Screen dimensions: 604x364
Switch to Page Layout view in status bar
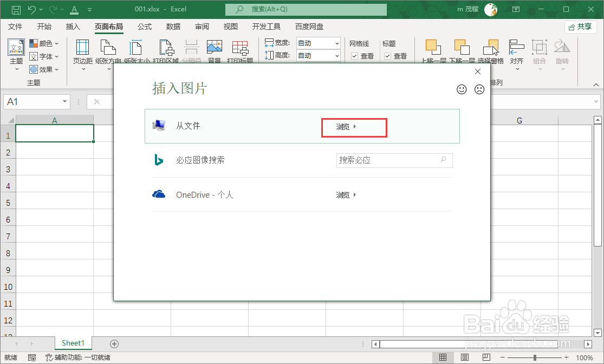(465, 357)
